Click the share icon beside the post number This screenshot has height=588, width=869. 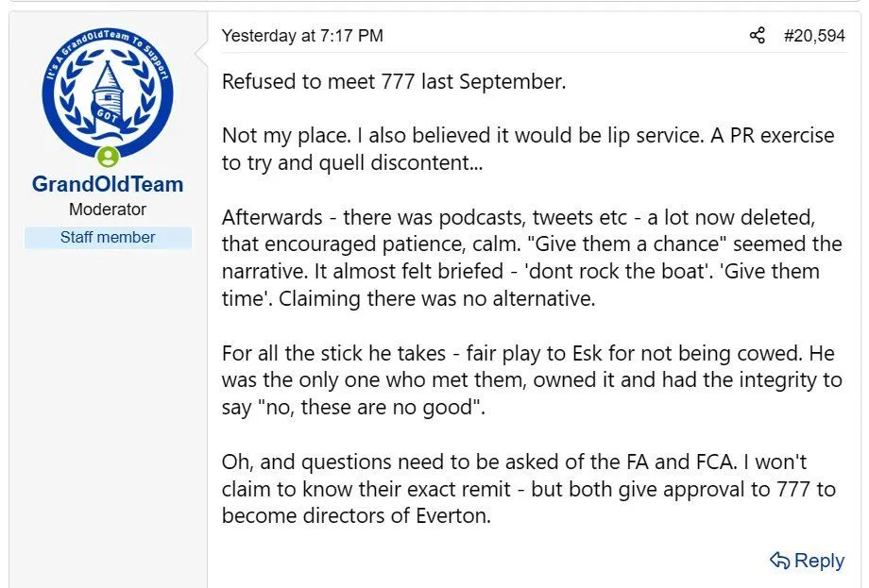click(757, 36)
